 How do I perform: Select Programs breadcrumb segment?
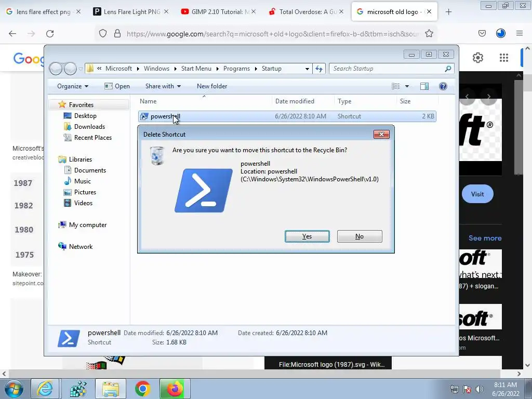(236, 69)
